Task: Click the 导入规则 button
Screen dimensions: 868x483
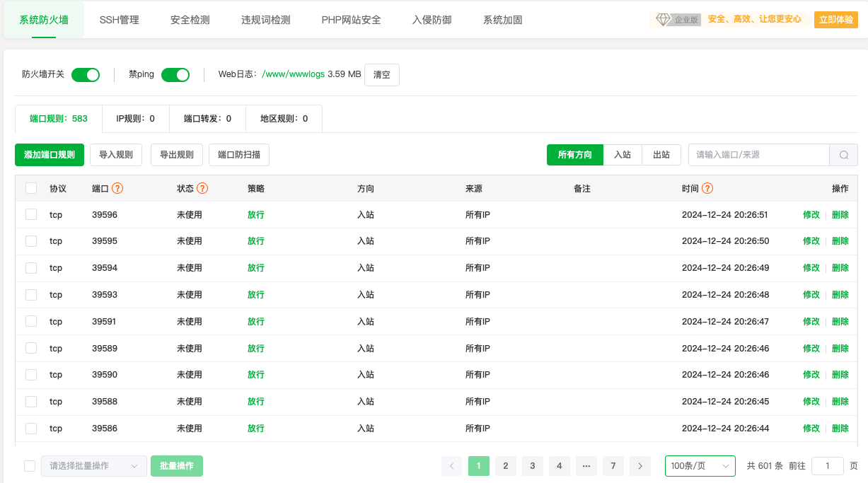Action: point(116,155)
